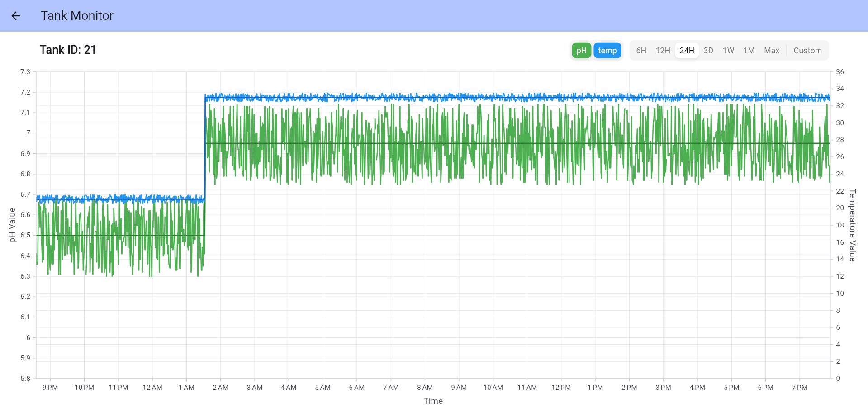Viewport: 868px width, 412px height.
Task: Click the pH Value axis label
Action: point(13,225)
